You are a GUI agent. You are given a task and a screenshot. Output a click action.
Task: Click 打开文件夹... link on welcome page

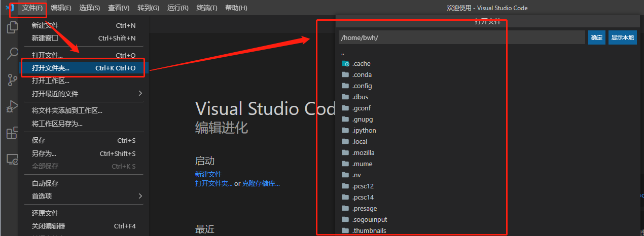pyautogui.click(x=214, y=183)
